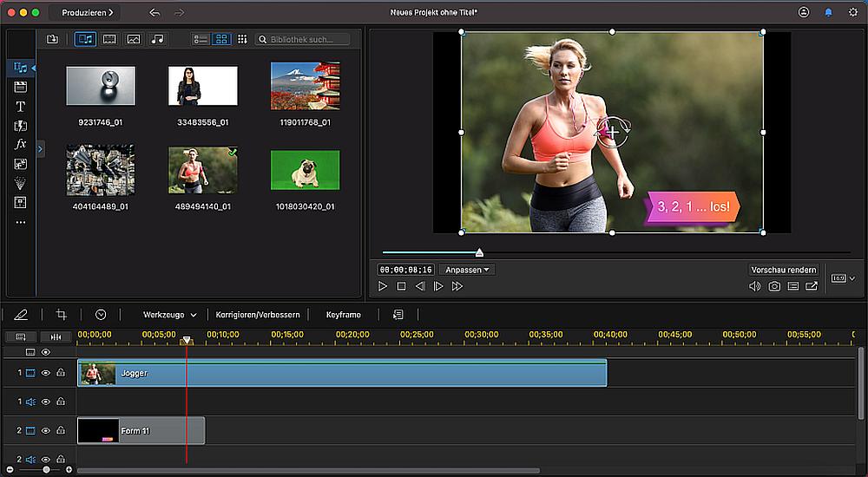Click the Produzieren button
The height and width of the screenshot is (477, 868).
(x=87, y=13)
